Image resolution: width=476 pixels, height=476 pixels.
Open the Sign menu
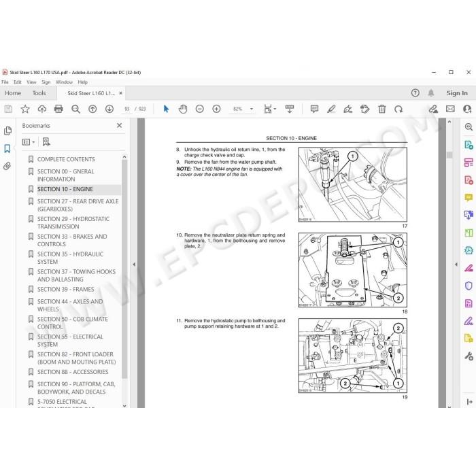46,82
